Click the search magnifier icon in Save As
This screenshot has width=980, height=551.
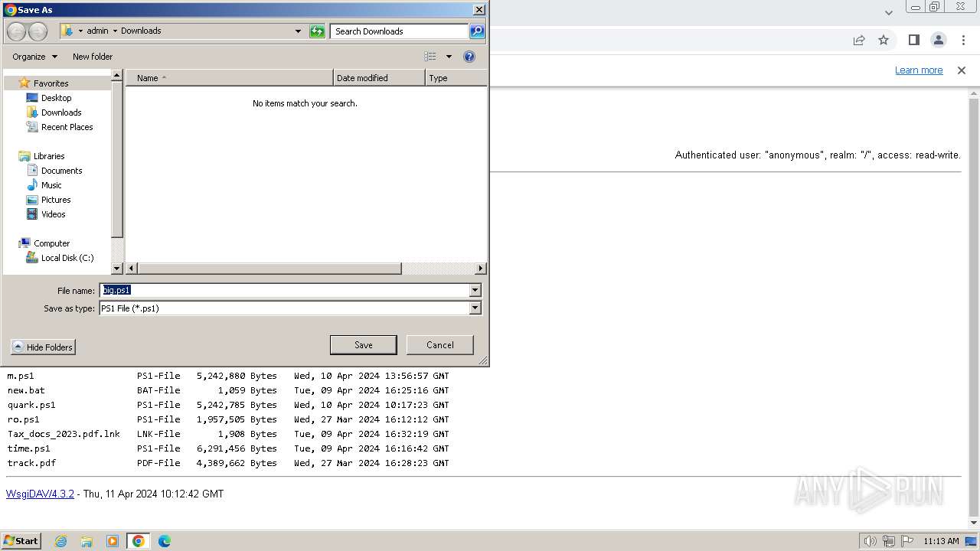tap(477, 31)
